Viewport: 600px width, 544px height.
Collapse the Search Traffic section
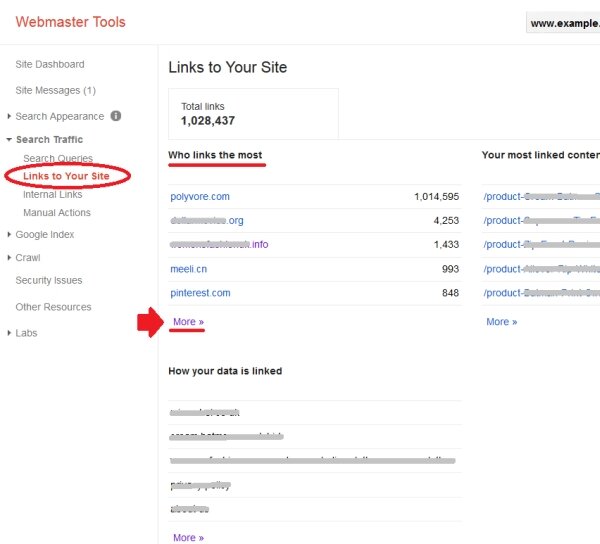point(49,140)
